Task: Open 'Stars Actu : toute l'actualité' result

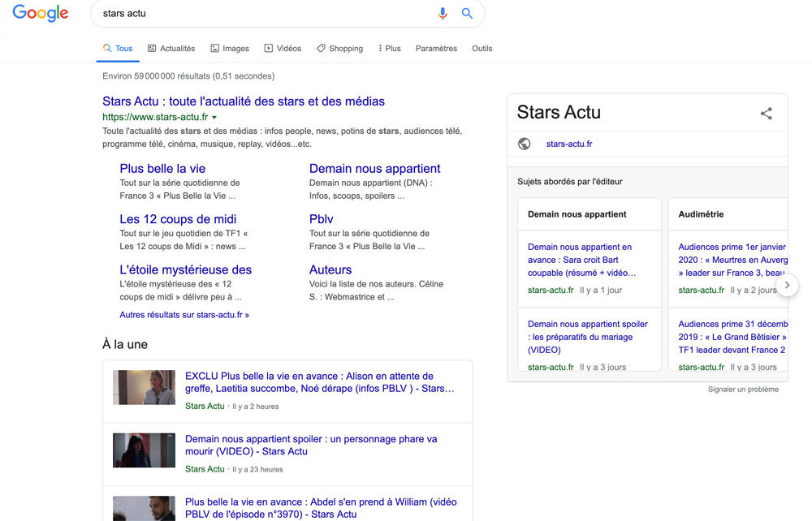Action: 244,101
